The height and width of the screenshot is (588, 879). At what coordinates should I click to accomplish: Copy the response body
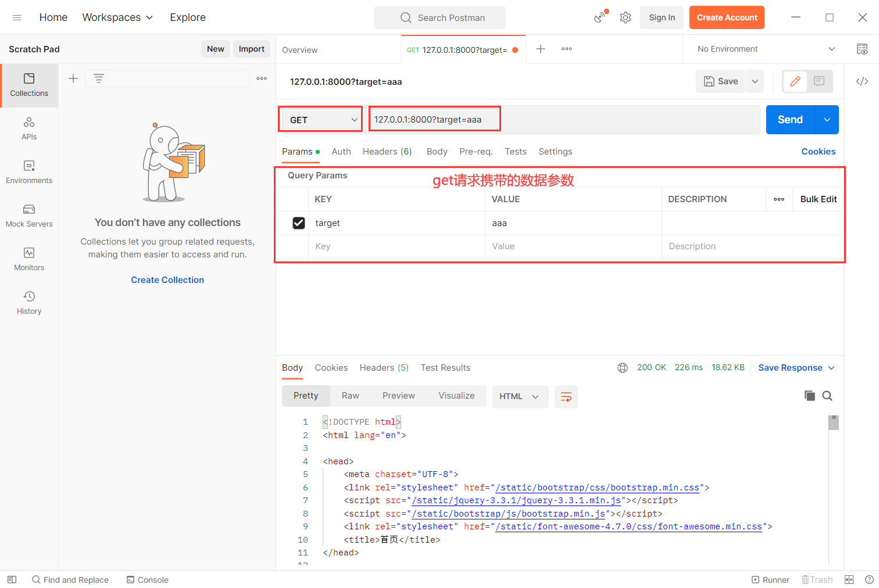(x=809, y=396)
